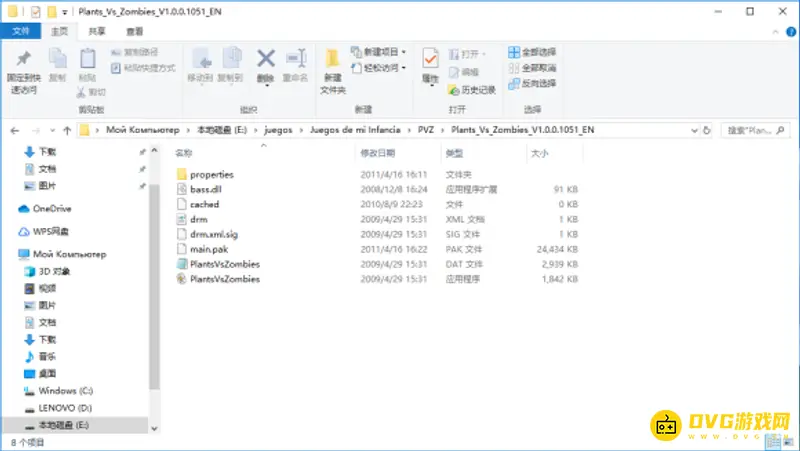The width and height of the screenshot is (800, 451).
Task: Open Quick Access Toolbar customize dropdown
Action: coord(65,12)
